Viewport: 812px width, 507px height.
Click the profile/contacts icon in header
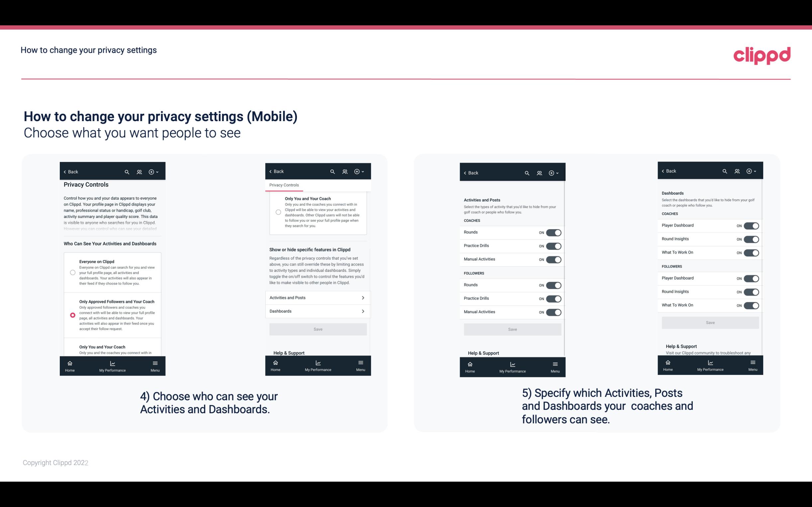139,172
